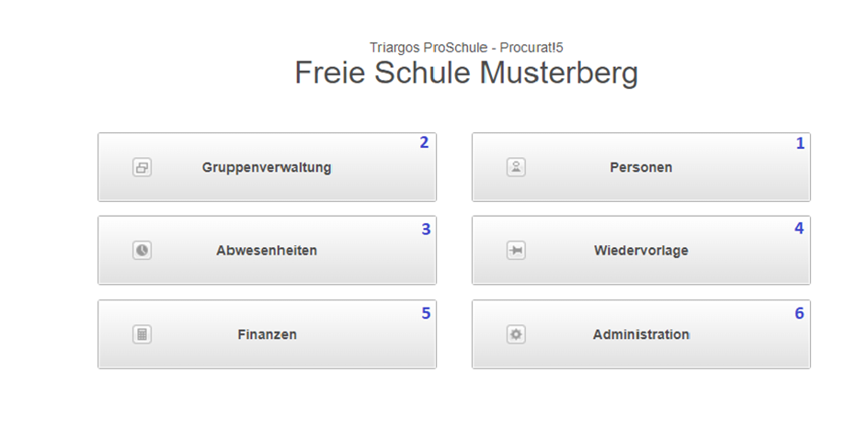Select the Abwesenheiten text label
Screen dimensions: 868x429
coord(267,250)
